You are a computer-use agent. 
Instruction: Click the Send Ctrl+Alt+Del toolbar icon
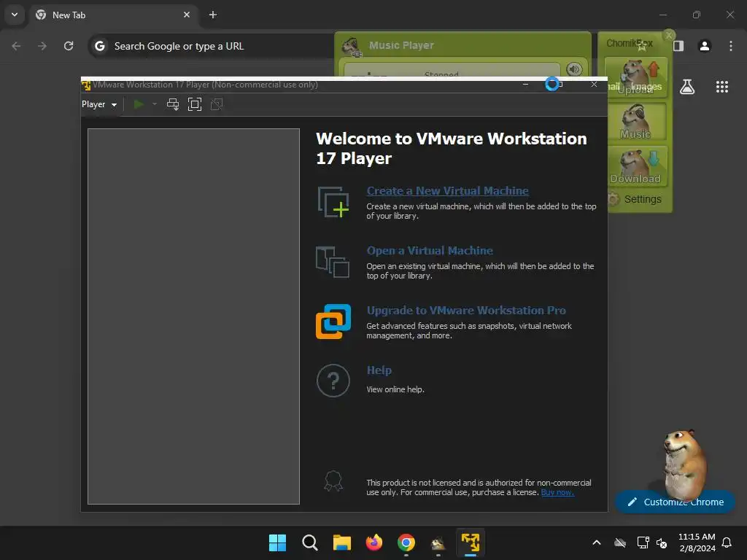tap(173, 104)
